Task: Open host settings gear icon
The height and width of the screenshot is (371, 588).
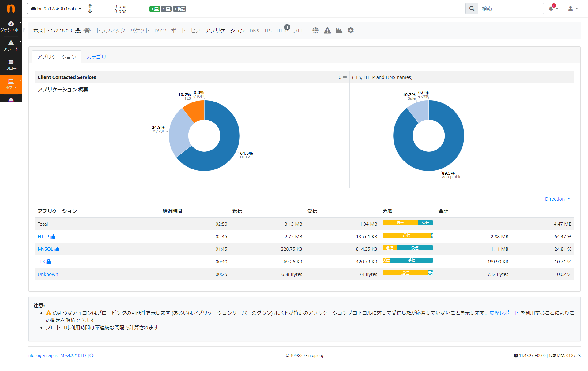Action: (x=350, y=30)
